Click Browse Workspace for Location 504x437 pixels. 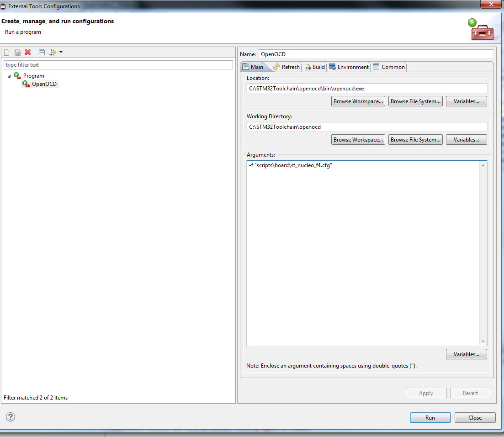(358, 101)
